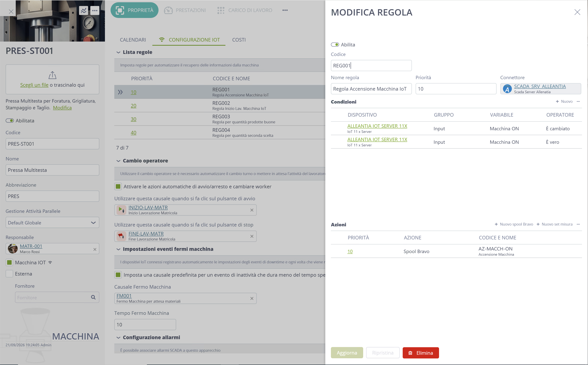Click the INIZIO-LAV-MATR play icon
Viewport: 588px width, 365px height.
(x=121, y=210)
